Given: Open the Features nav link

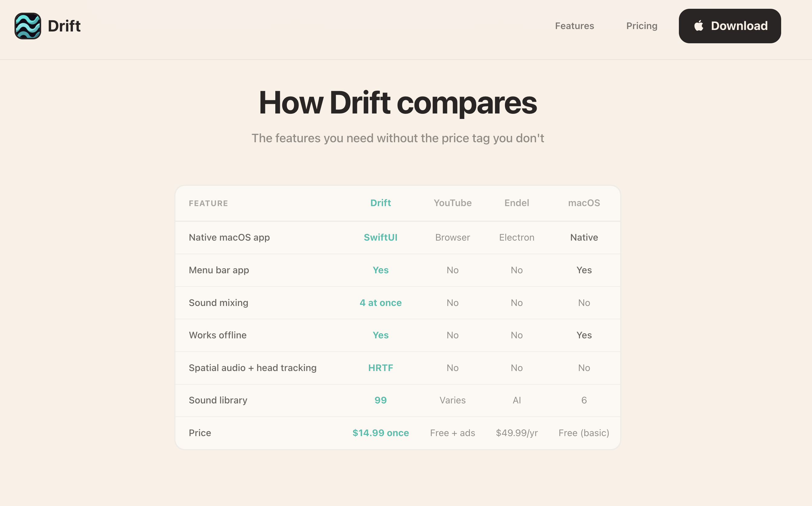Looking at the screenshot, I should click(574, 26).
